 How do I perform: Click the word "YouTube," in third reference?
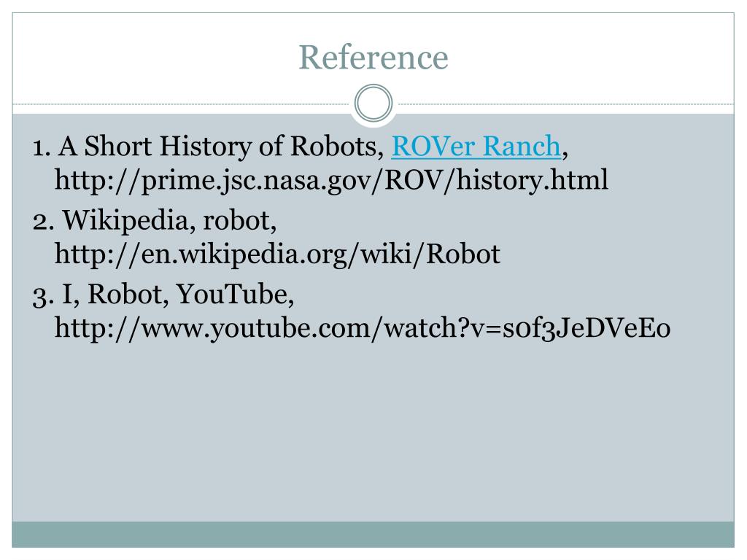click(236, 295)
